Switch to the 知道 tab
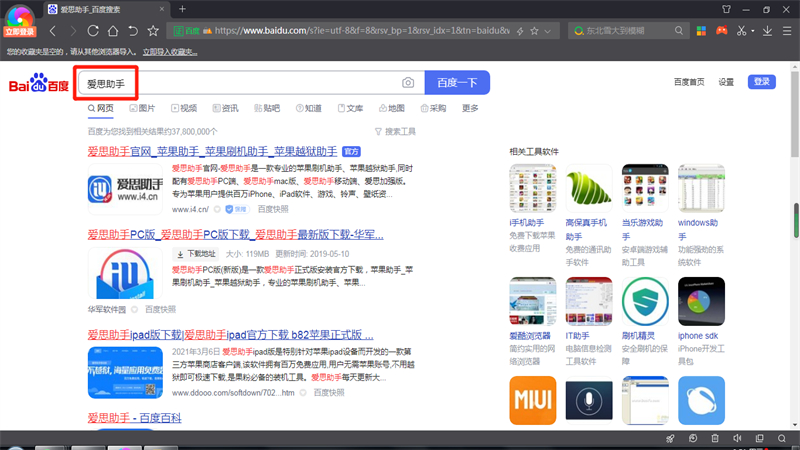The height and width of the screenshot is (450, 800). 309,108
